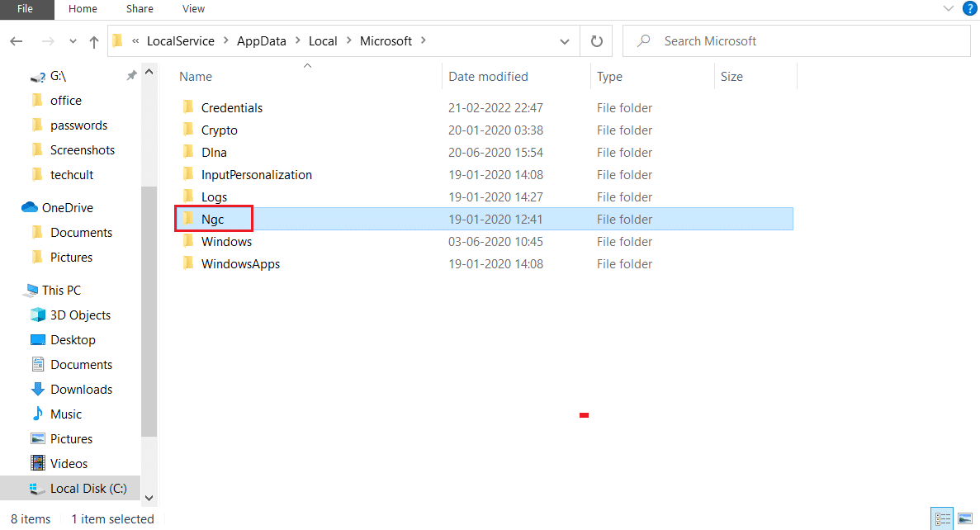
Task: Select the Windows folder
Action: click(x=226, y=242)
